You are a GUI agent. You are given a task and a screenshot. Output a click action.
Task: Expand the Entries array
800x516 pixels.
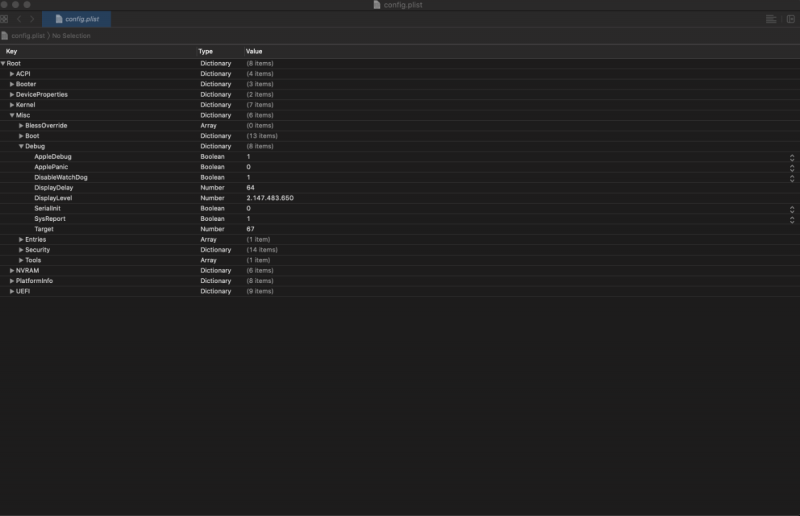pos(21,239)
